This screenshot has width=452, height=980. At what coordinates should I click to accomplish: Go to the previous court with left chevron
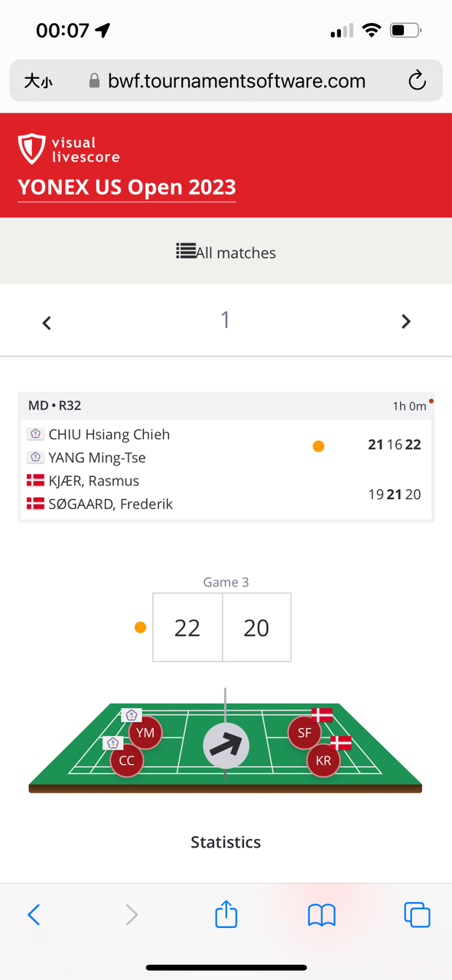47,323
